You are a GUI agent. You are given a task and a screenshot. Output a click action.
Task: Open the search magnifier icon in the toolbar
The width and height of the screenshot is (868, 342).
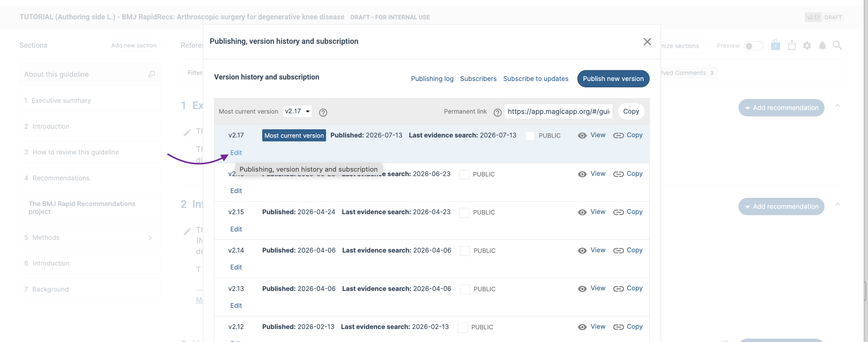pyautogui.click(x=837, y=45)
